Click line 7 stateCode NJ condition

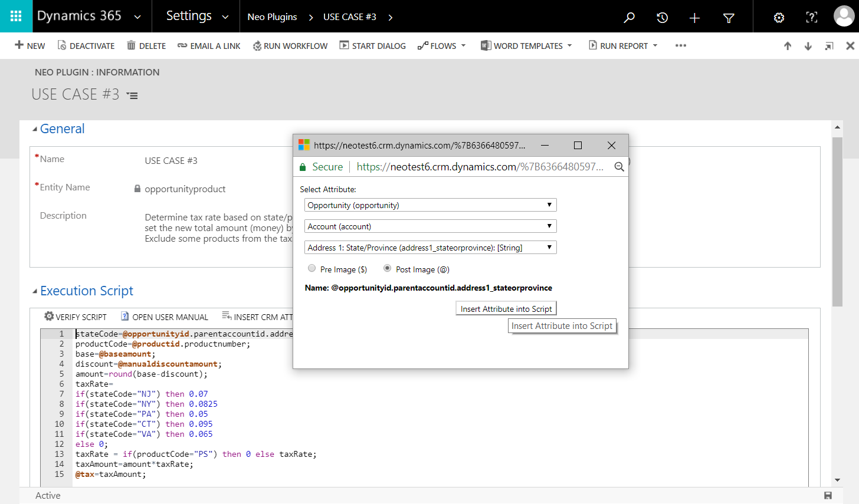[x=142, y=394]
